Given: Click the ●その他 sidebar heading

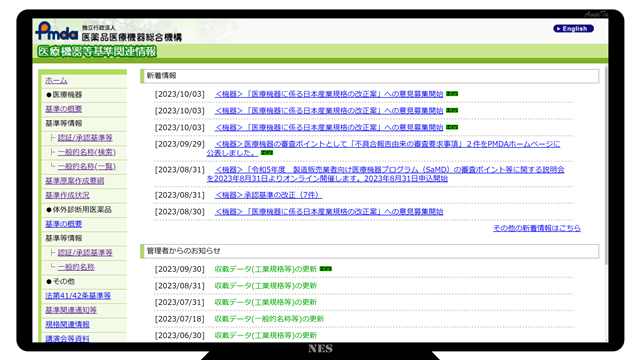Looking at the screenshot, I should (x=60, y=281).
